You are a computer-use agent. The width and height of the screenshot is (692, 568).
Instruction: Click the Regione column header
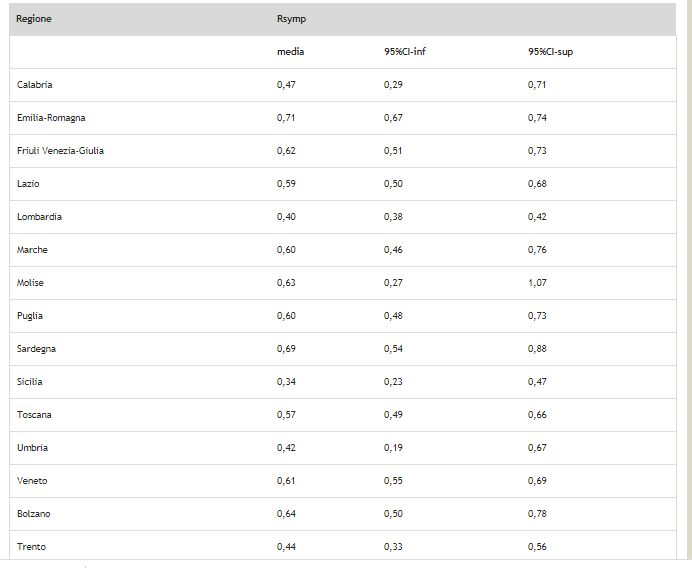34,19
